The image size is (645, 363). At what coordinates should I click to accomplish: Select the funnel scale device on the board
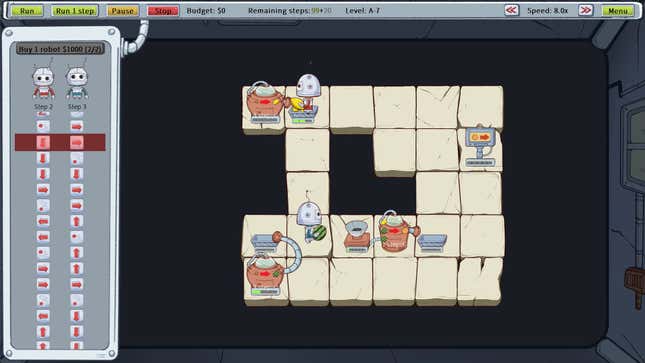point(356,236)
